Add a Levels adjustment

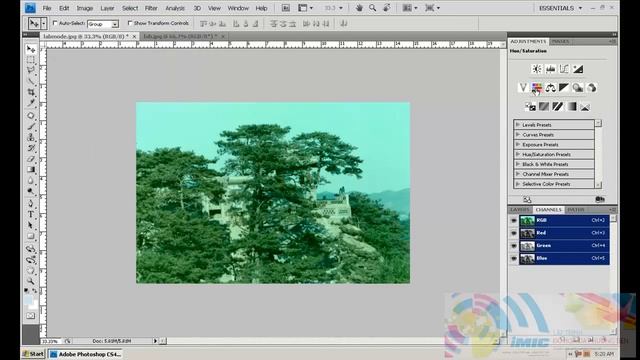click(x=550, y=69)
